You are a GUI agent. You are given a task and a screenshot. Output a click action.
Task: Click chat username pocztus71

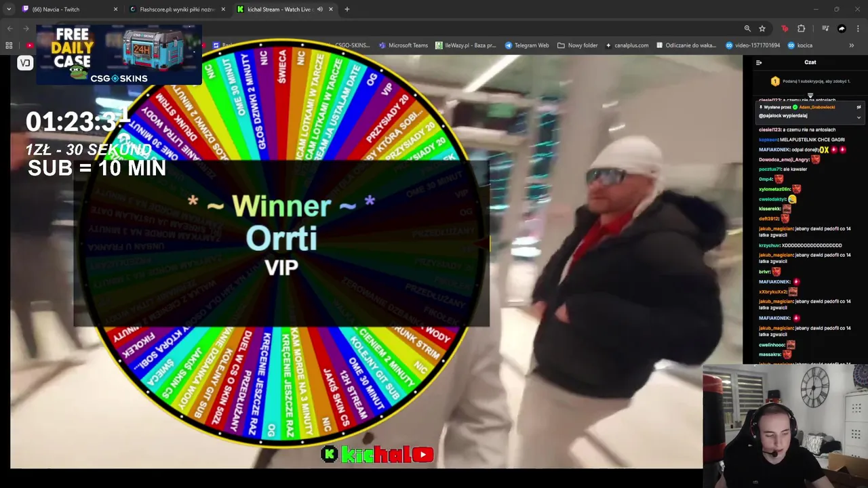pyautogui.click(x=770, y=169)
